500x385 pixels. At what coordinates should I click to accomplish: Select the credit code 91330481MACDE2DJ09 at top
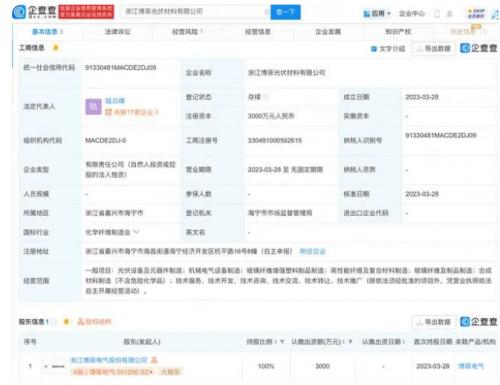(120, 68)
